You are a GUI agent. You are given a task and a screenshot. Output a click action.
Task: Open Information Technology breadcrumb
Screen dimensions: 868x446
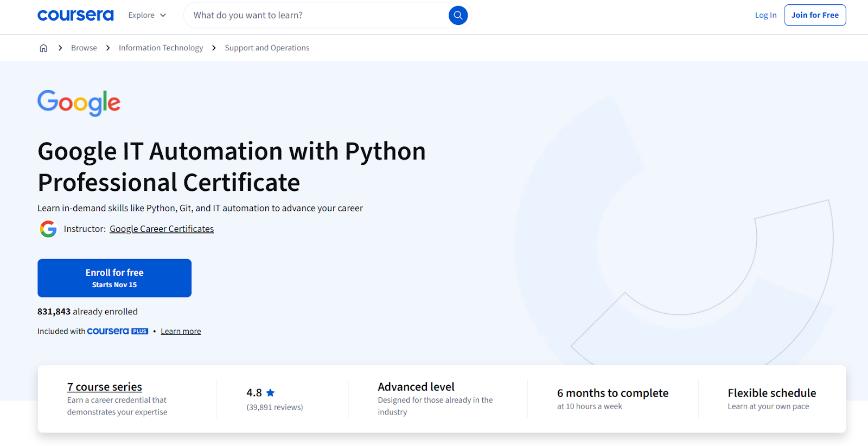tap(161, 48)
